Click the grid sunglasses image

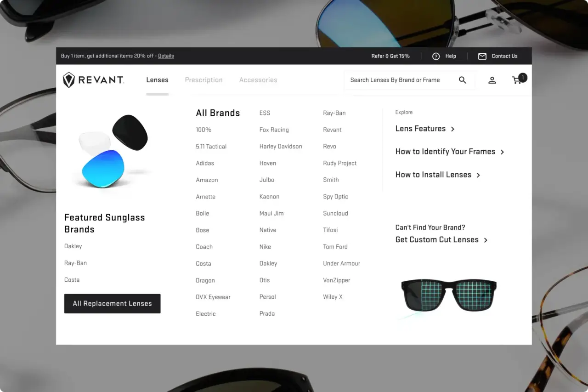(x=448, y=296)
